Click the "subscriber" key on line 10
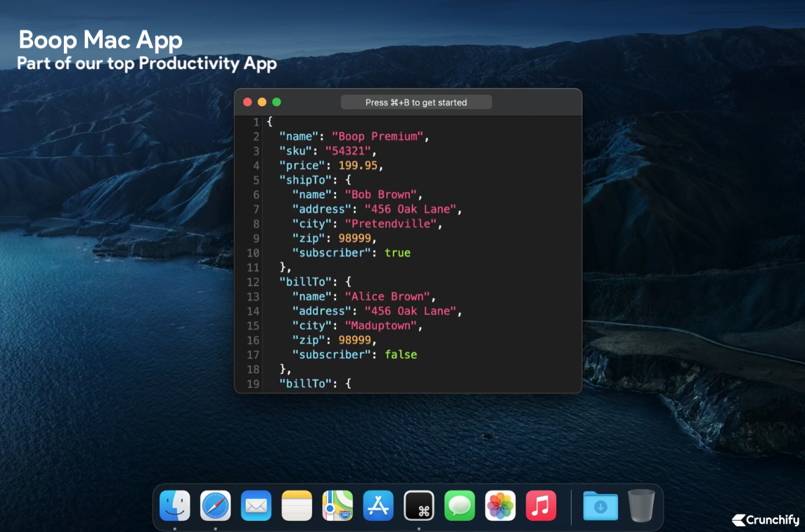805x532 pixels. pyautogui.click(x=332, y=253)
